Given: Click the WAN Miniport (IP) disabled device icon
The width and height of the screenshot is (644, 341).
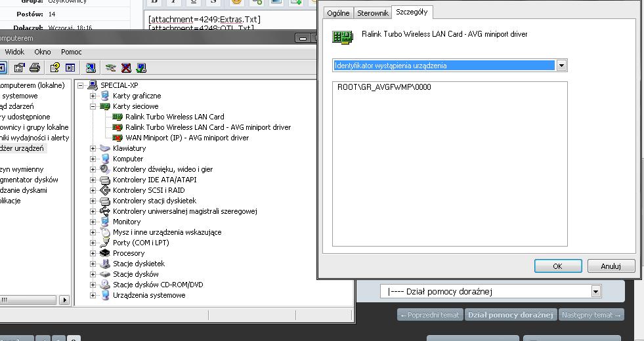Looking at the screenshot, I should (x=118, y=138).
